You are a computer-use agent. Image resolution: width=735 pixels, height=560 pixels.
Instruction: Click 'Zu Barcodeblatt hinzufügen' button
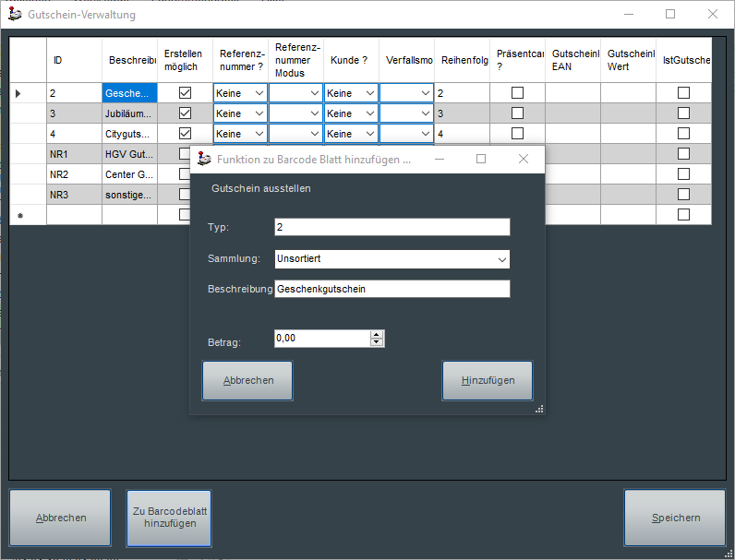pyautogui.click(x=168, y=518)
